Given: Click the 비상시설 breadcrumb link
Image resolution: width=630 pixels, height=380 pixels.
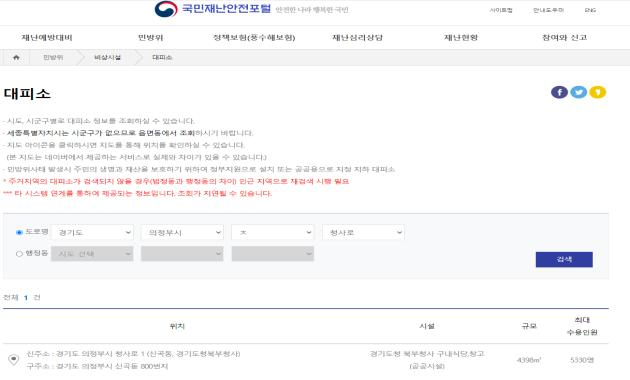Looking at the screenshot, I should pyautogui.click(x=107, y=57).
